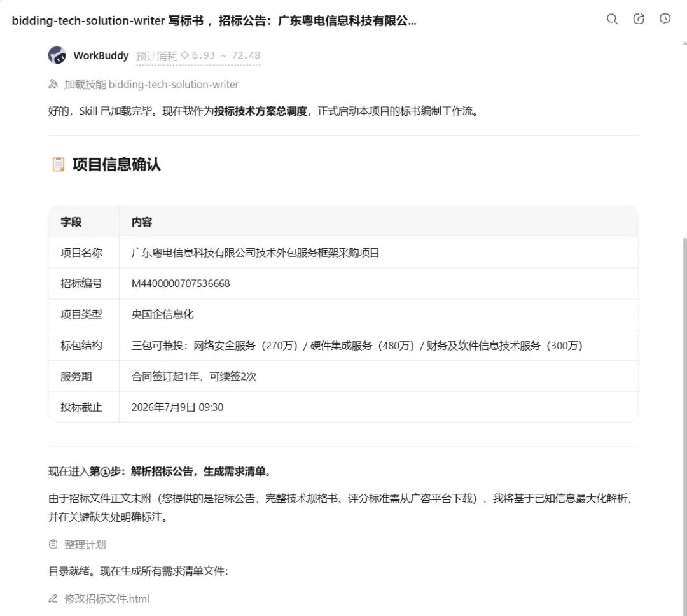Click the 央国企信息化 value cell
This screenshot has width=687, height=616.
pos(378,314)
